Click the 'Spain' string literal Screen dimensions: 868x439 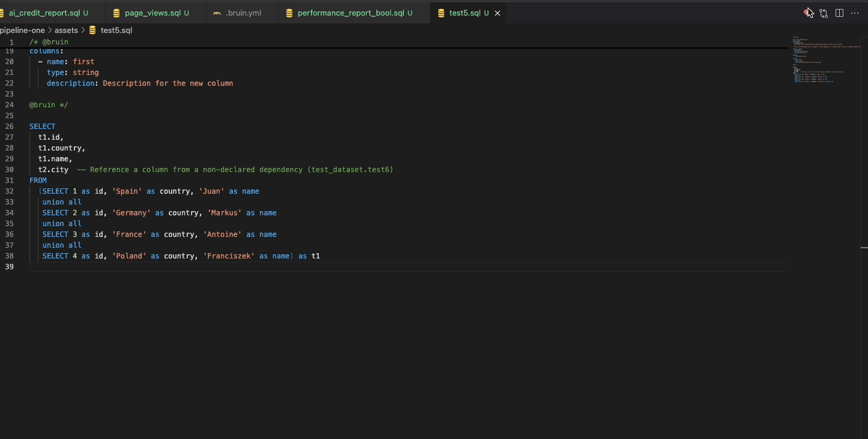tap(127, 191)
